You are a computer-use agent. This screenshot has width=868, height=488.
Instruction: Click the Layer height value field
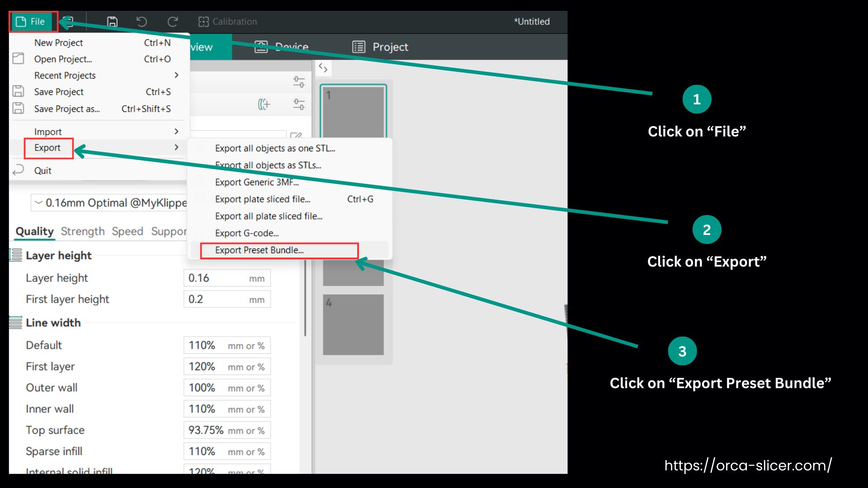[227, 278]
